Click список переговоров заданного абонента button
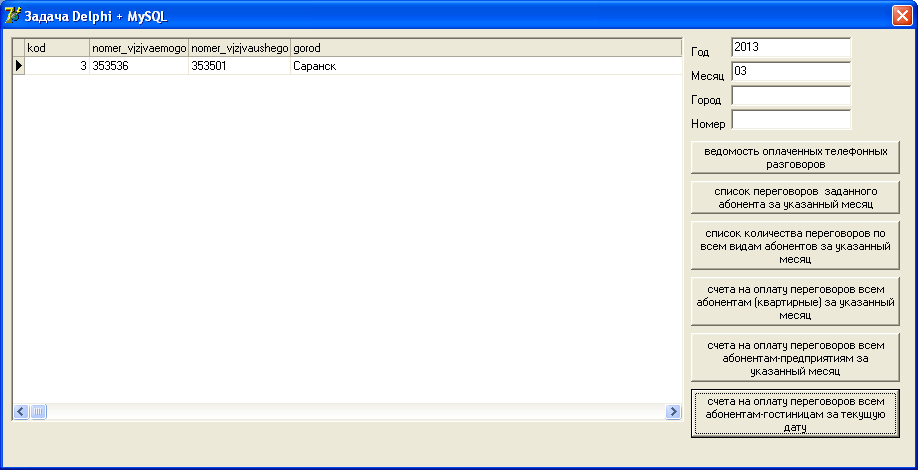This screenshot has width=918, height=470. tap(795, 198)
